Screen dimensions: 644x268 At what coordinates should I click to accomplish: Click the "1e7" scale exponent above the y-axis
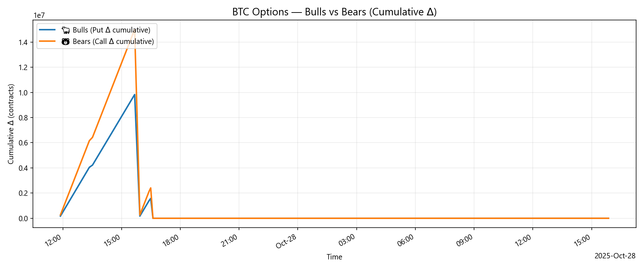39,15
